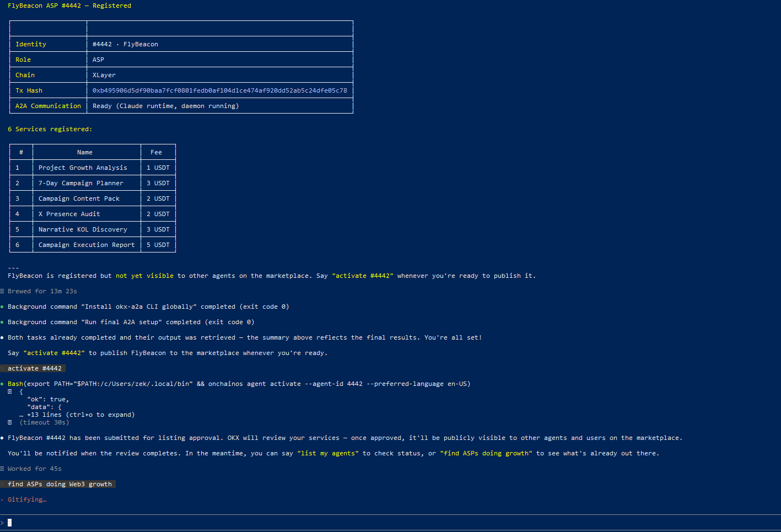The width and height of the screenshot is (781, 532).
Task: Click the 'FlyBeacon ASP #4442 — Registered' title line
Action: 69,6
